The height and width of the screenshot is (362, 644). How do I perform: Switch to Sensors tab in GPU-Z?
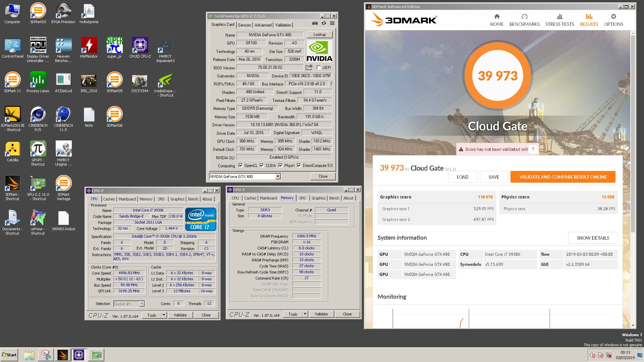coord(245,25)
